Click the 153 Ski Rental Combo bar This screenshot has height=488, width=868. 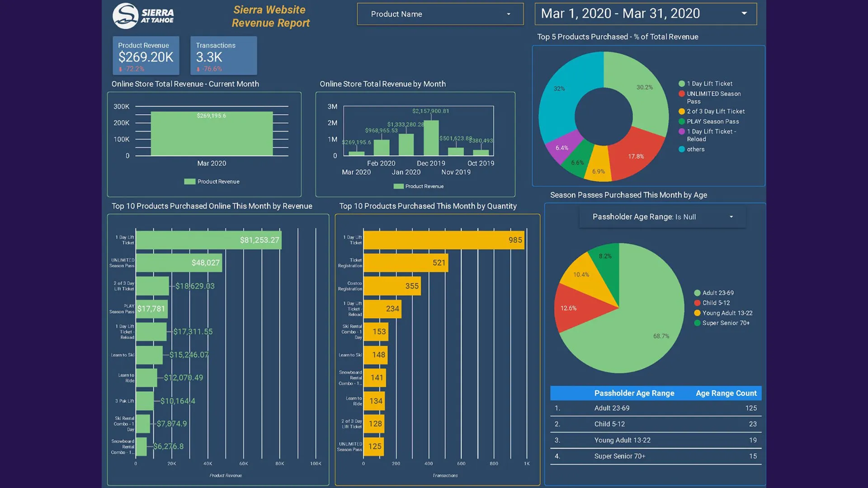[x=376, y=332]
